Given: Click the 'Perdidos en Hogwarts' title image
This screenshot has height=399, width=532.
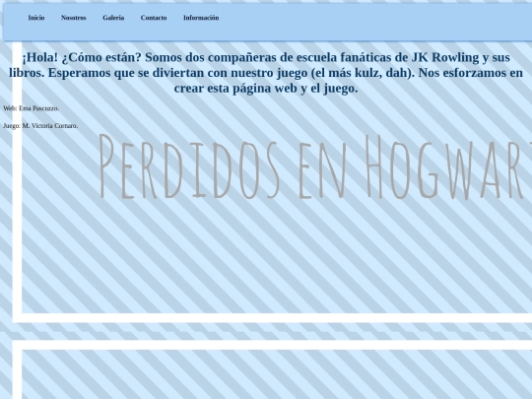Looking at the screenshot, I should pos(315,166).
